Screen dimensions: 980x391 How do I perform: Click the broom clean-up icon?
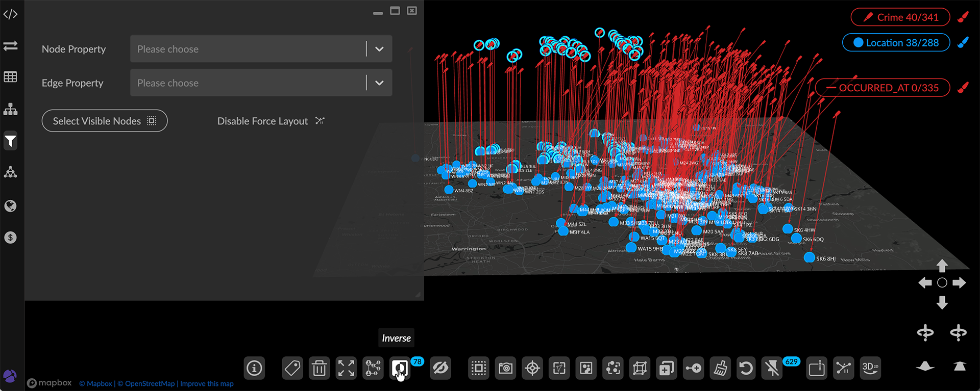[720, 368]
